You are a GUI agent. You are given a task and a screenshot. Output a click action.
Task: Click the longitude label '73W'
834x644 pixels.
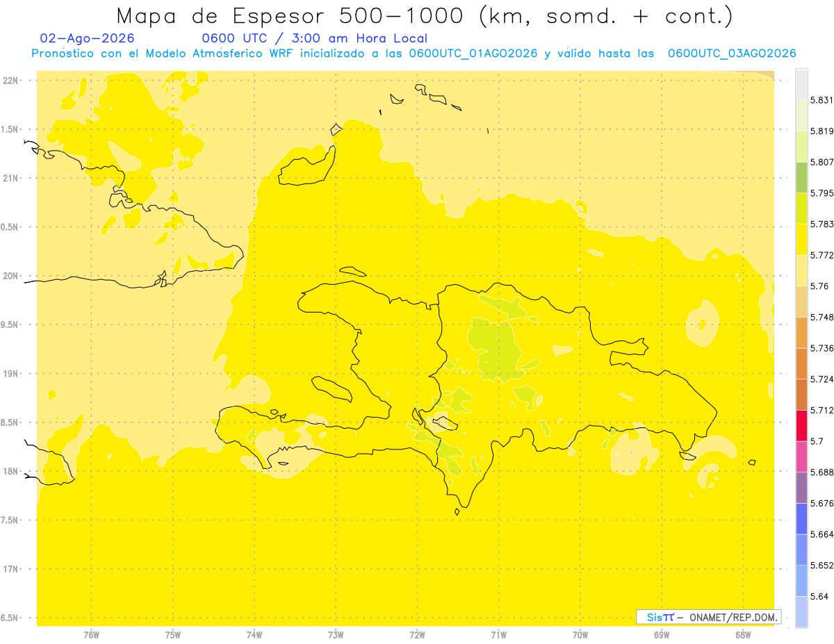tap(336, 634)
